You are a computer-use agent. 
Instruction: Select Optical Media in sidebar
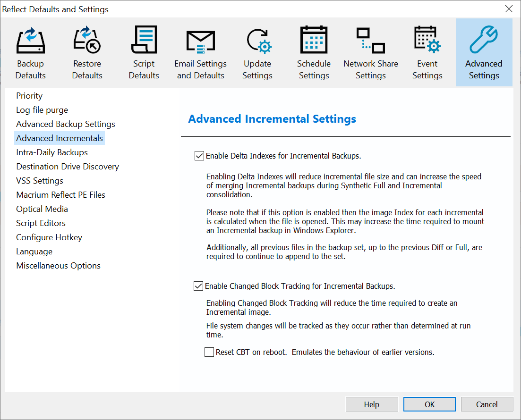[42, 209]
